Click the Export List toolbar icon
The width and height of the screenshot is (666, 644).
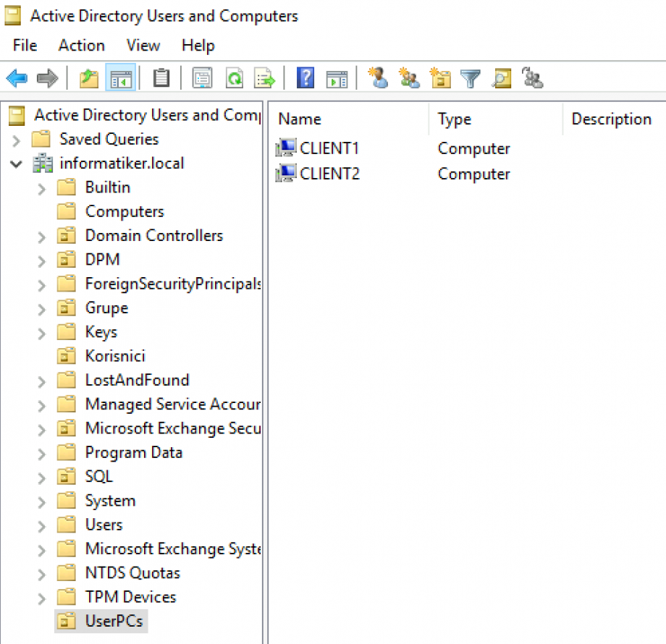click(264, 78)
